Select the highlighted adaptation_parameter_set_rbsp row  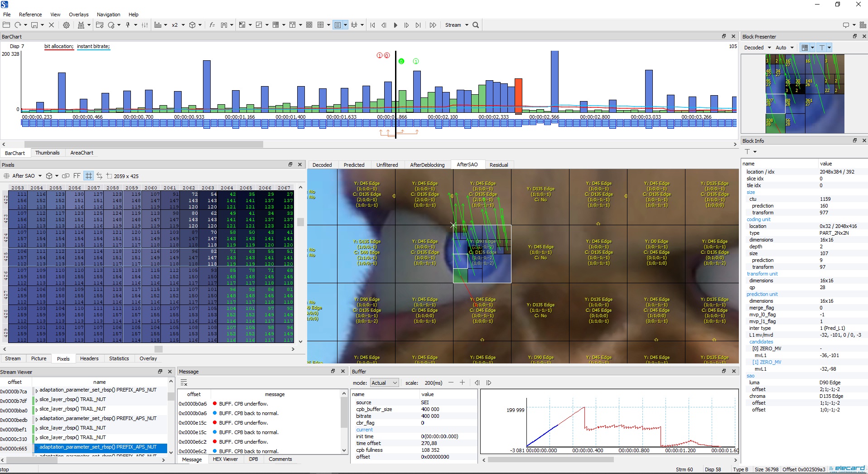pyautogui.click(x=97, y=447)
